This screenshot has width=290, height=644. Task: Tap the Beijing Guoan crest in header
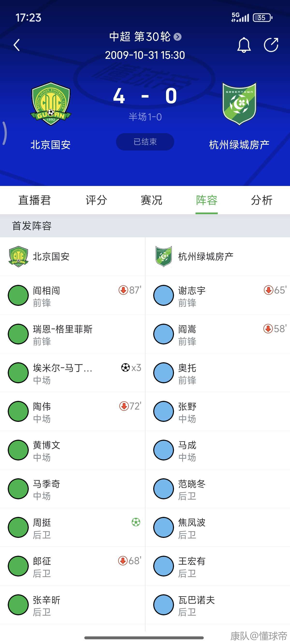point(51,103)
